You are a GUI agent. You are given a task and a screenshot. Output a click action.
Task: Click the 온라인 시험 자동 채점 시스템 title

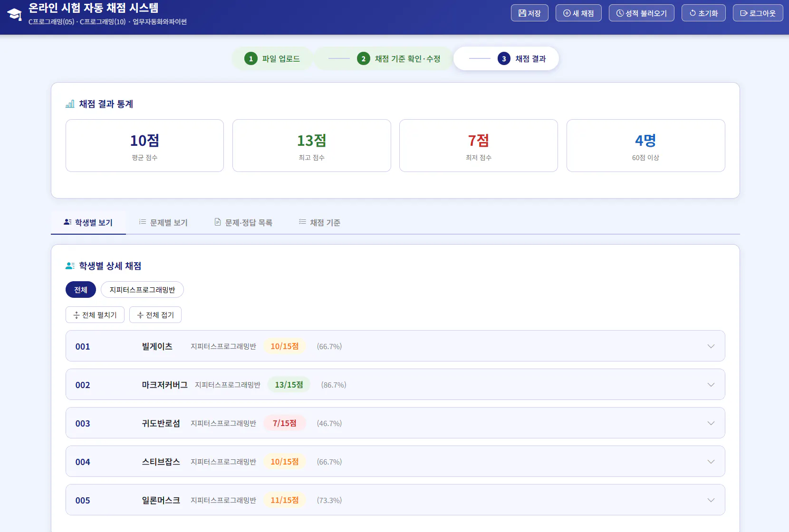pyautogui.click(x=94, y=8)
